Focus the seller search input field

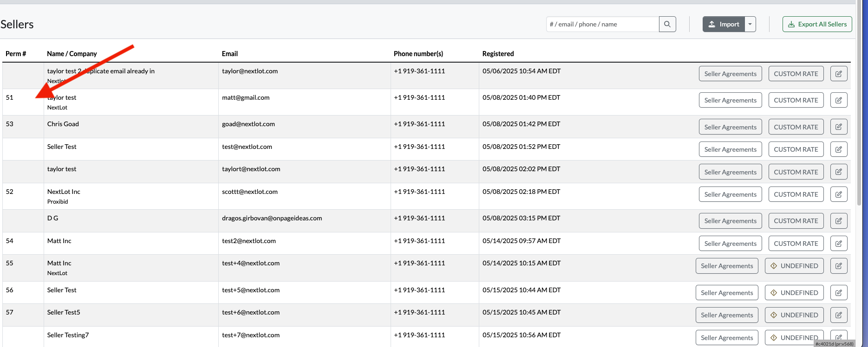[602, 24]
